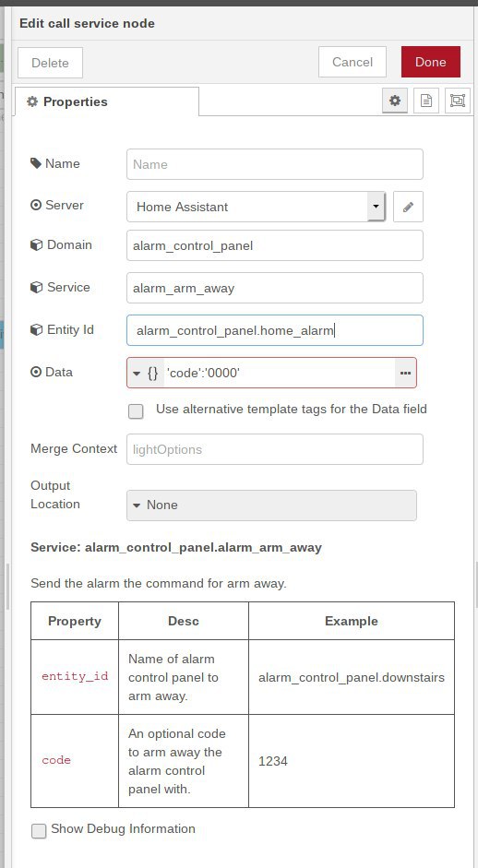Open Data field expand editor ellipsis
Screen dimensions: 478x868
tap(405, 373)
